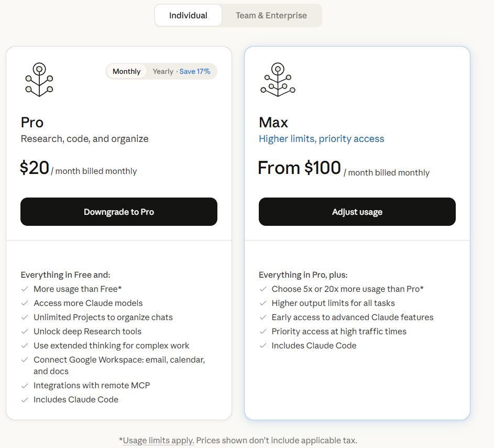Click the Max plan tree icon
Viewport: 494px width, 448px height.
278,80
